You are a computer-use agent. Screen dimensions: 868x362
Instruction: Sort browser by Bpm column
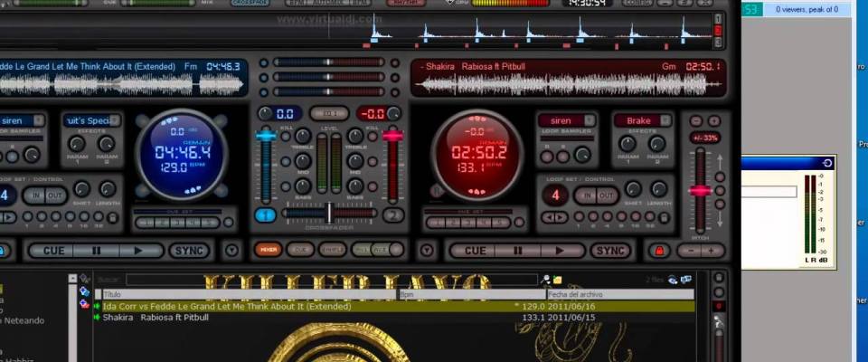[472, 294]
